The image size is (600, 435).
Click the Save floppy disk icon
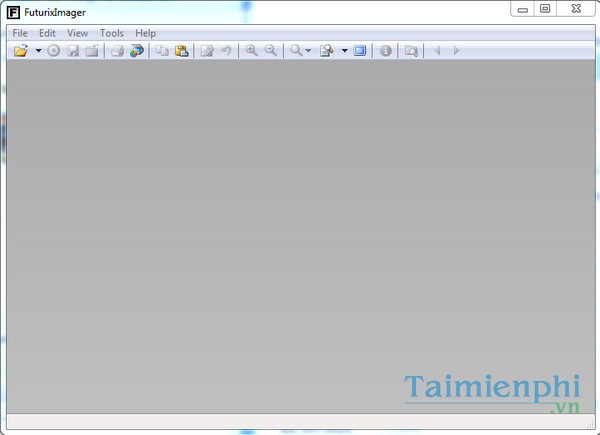73,51
